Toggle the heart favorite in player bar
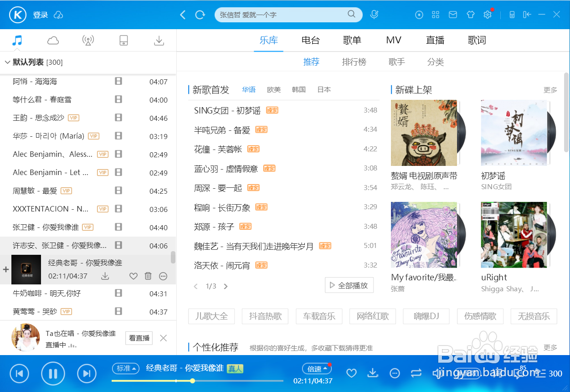Viewport: 570px width, 392px height. pos(351,373)
